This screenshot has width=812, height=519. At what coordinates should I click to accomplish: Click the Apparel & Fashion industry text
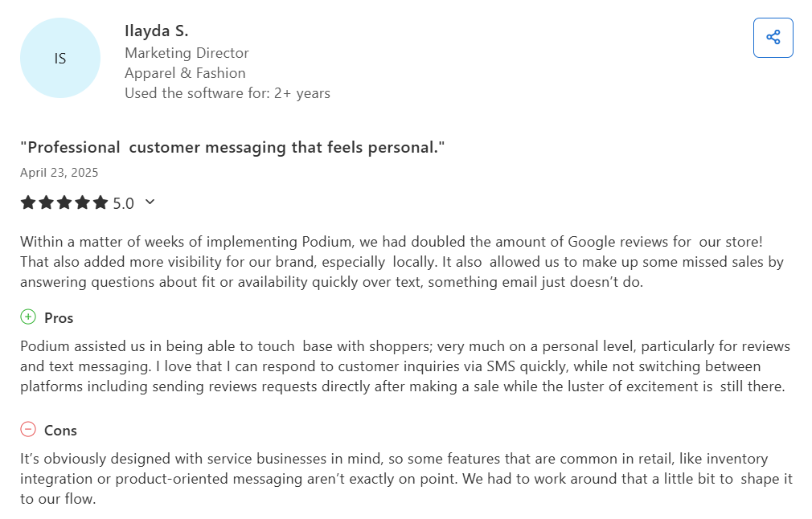coord(185,73)
